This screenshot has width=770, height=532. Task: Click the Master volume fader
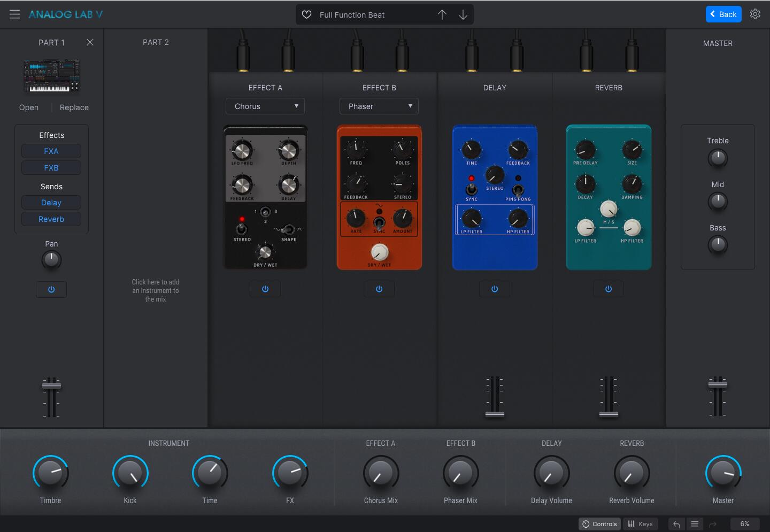[718, 384]
